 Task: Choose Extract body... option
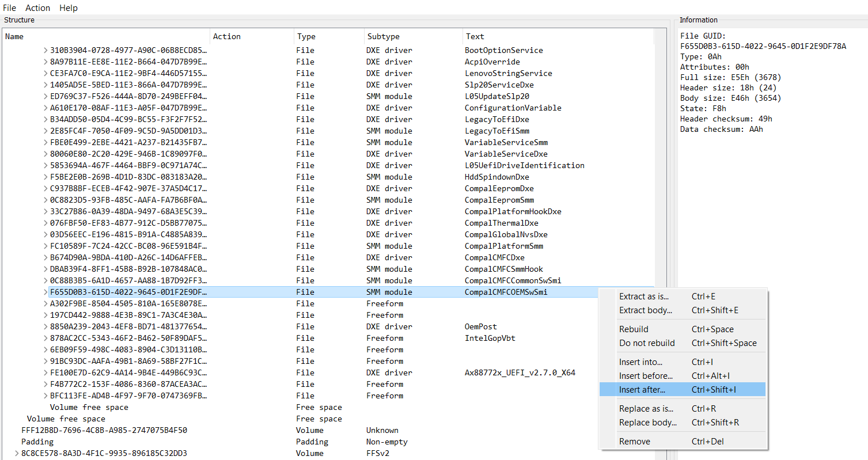(x=683, y=310)
